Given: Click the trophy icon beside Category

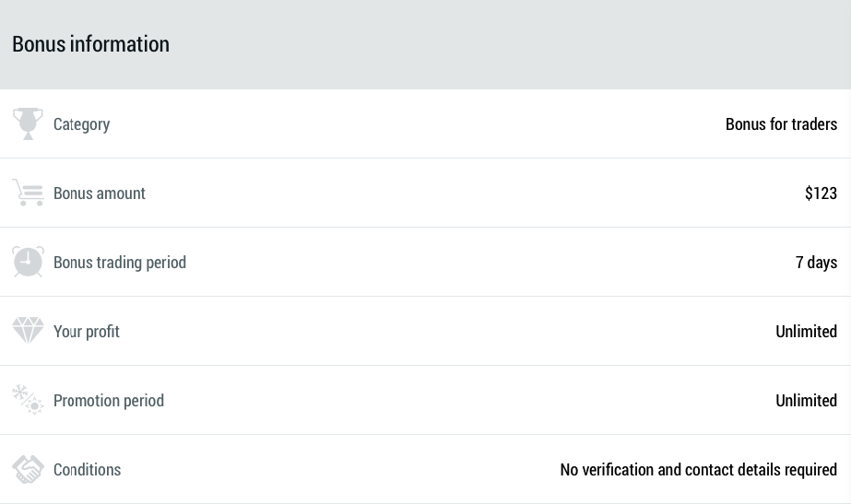Looking at the screenshot, I should click(28, 123).
